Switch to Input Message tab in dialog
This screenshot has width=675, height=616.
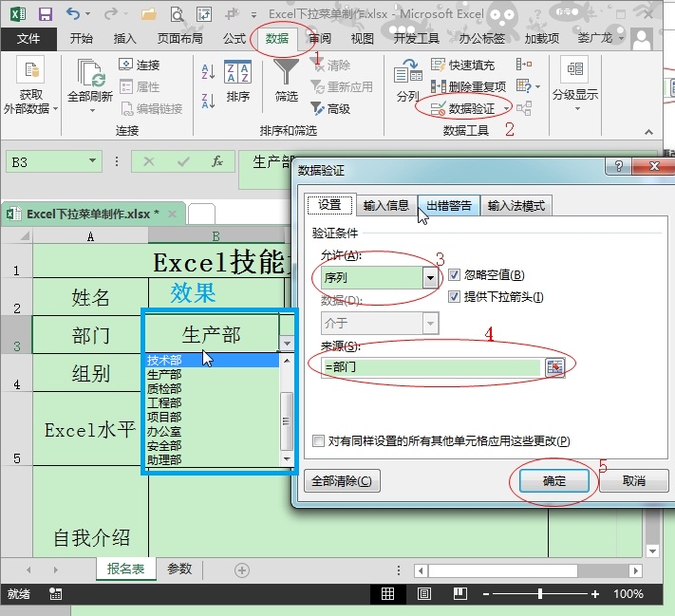(385, 206)
